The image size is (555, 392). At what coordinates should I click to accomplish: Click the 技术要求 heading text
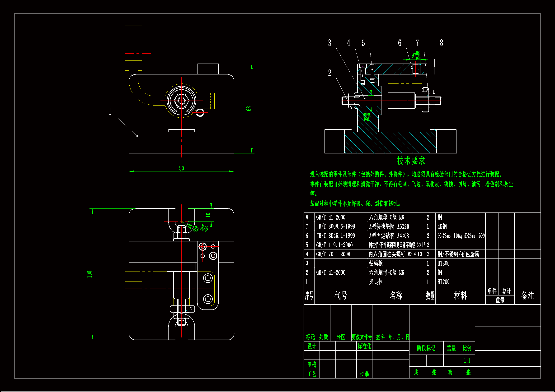click(411, 161)
